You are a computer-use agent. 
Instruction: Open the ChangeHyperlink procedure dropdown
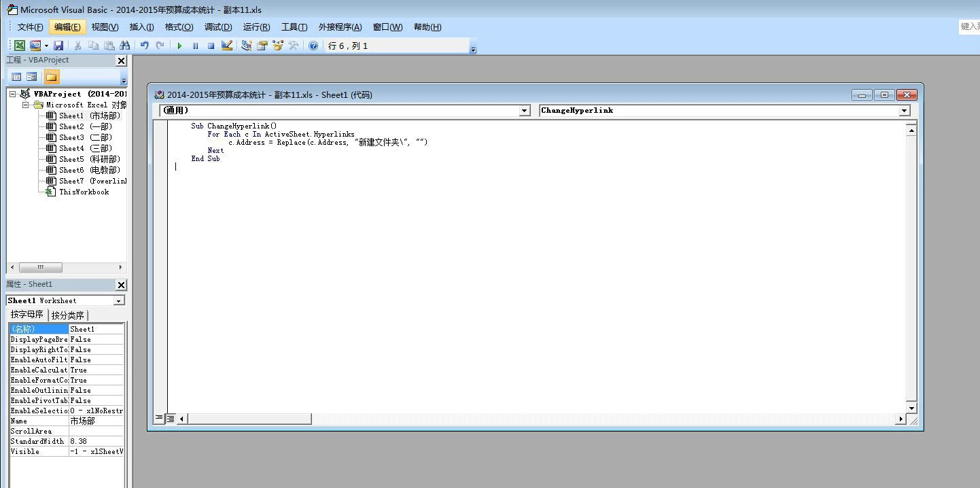(x=904, y=110)
